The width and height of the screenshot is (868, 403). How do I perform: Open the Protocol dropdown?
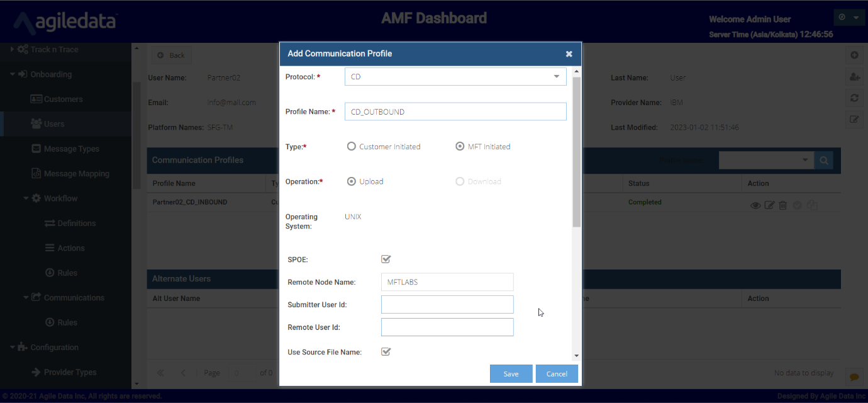pyautogui.click(x=455, y=77)
